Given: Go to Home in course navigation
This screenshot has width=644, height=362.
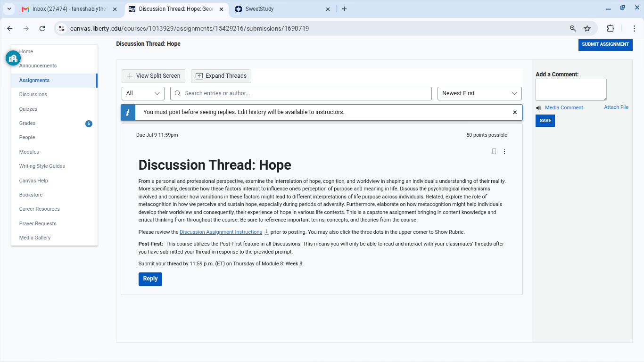Looking at the screenshot, I should [x=26, y=51].
